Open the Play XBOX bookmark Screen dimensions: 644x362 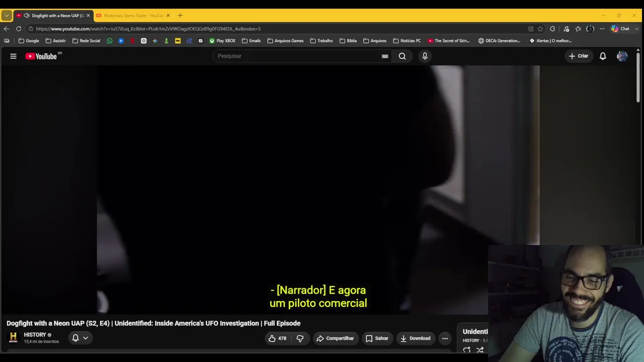pos(222,41)
